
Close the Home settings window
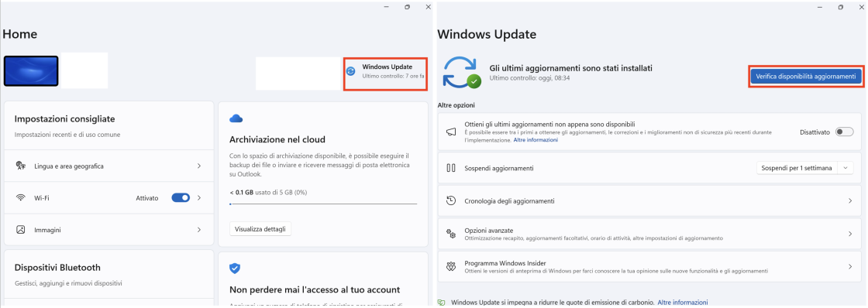click(x=428, y=7)
